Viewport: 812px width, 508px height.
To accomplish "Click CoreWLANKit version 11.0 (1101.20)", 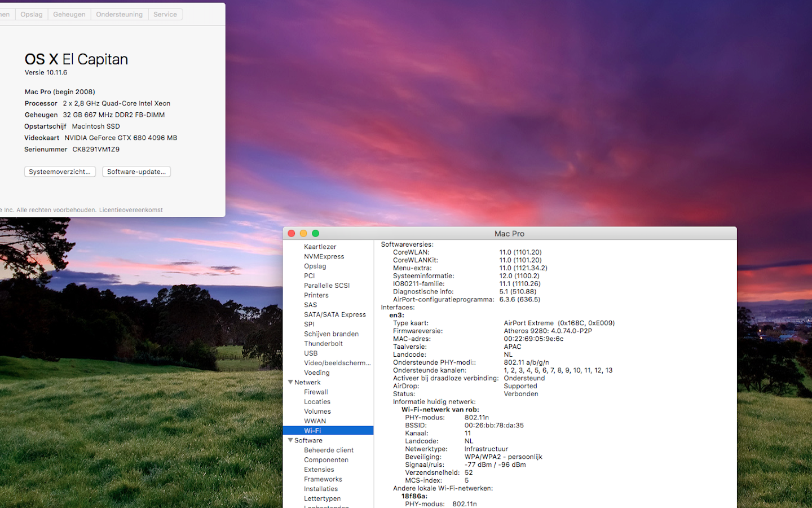I will click(x=520, y=260).
